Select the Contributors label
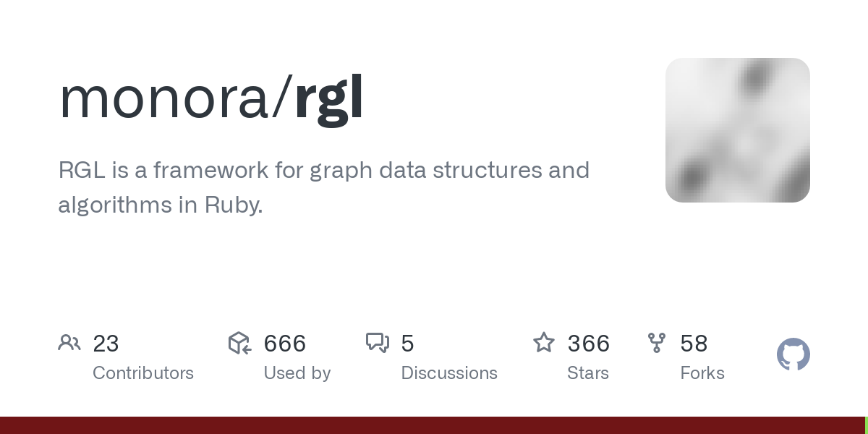 143,373
